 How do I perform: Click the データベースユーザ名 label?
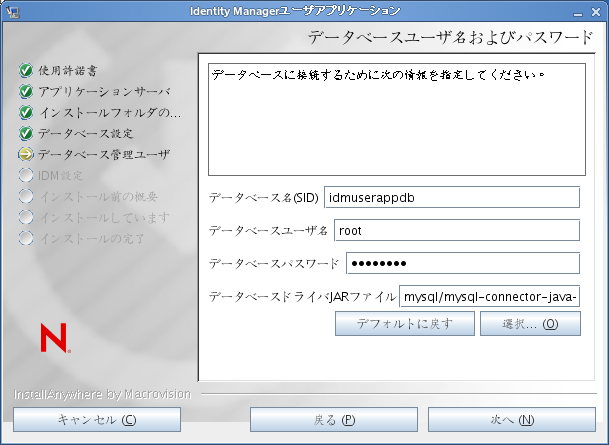[x=268, y=231]
